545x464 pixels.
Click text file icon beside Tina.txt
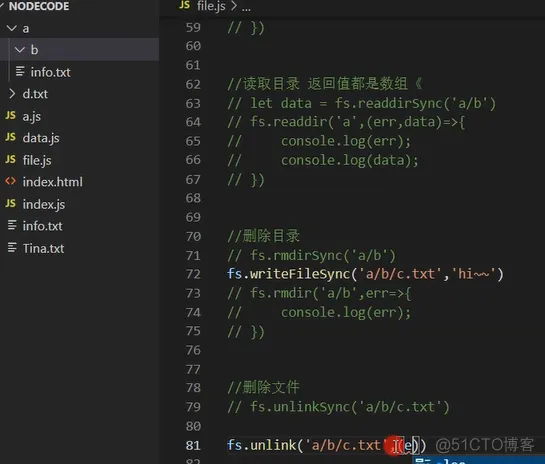pos(12,248)
